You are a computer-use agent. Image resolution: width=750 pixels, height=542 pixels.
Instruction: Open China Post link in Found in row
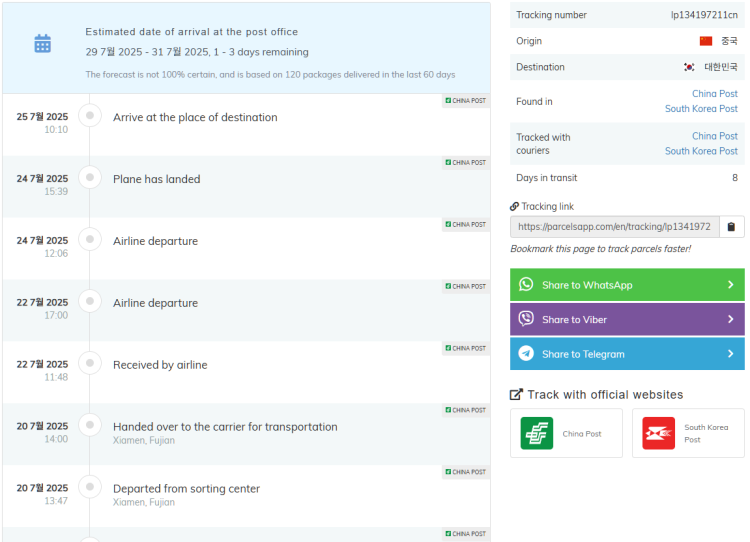(715, 94)
